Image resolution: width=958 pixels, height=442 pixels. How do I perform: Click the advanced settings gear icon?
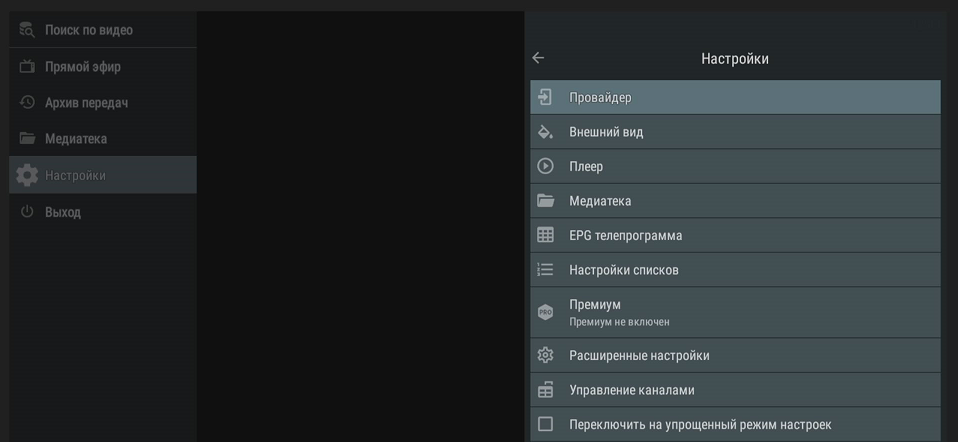click(x=545, y=355)
